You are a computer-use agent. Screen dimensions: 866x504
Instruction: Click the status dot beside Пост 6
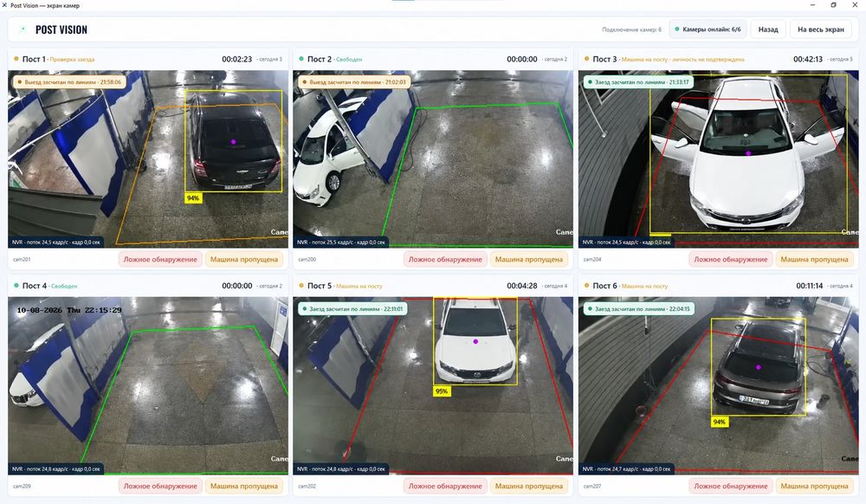pos(586,286)
